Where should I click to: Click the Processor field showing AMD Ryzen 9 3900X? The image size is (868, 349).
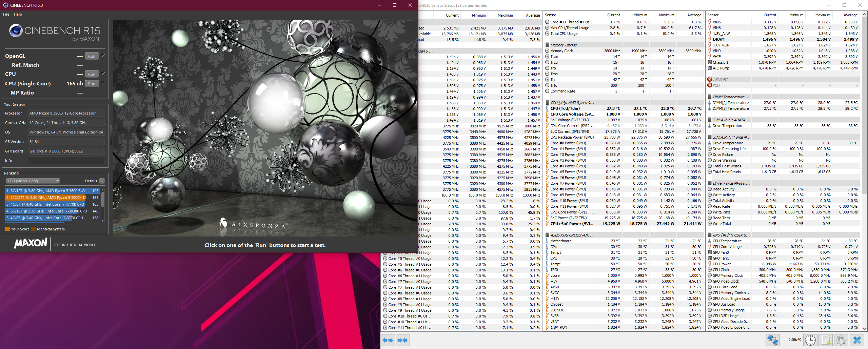coord(66,113)
